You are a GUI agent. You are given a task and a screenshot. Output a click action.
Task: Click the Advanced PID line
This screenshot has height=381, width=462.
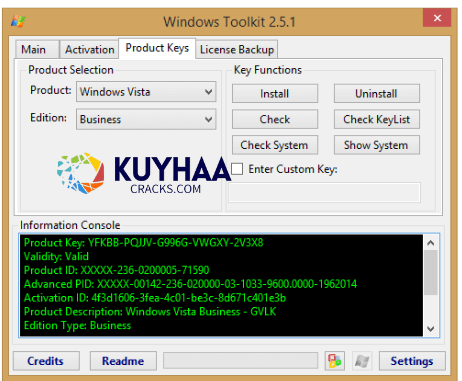click(190, 284)
